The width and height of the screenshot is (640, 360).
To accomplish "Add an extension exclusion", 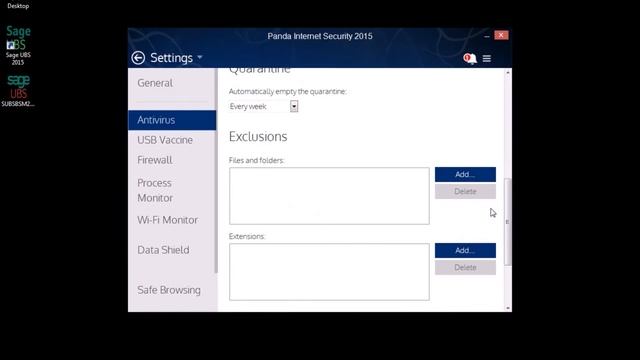I will (x=465, y=250).
